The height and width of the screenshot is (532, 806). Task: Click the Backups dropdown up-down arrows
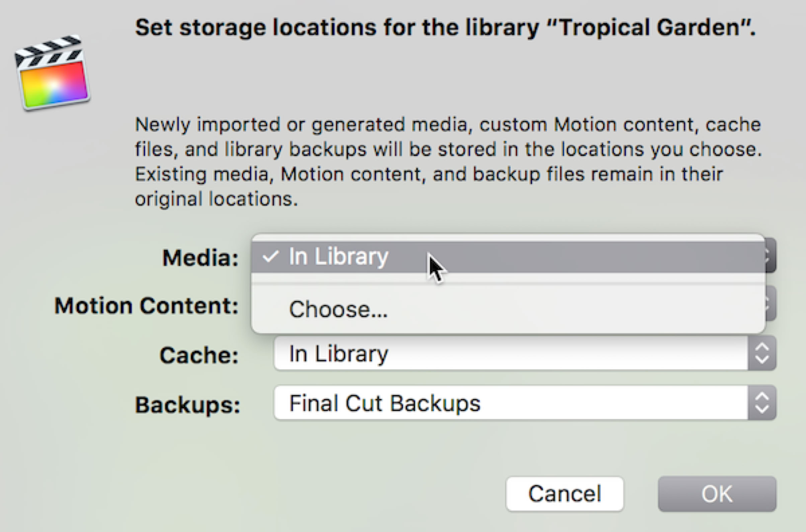(762, 403)
